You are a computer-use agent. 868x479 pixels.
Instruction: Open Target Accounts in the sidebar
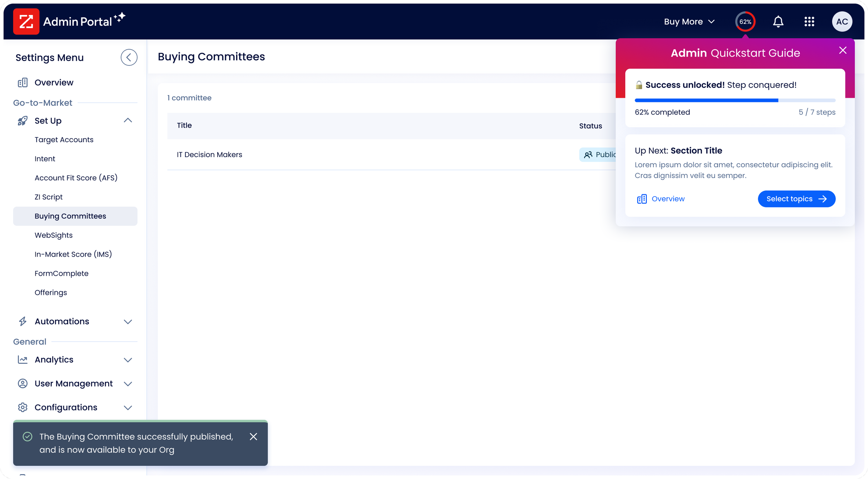coord(64,139)
